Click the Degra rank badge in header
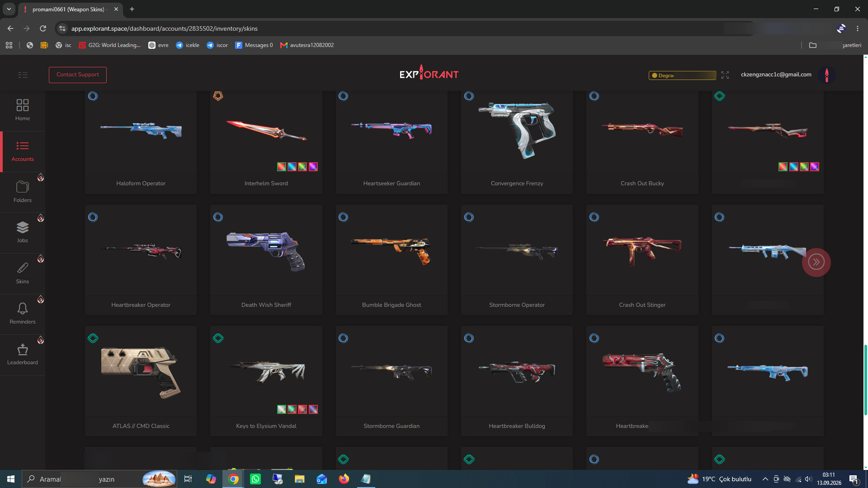This screenshot has width=868, height=488. coord(682,75)
